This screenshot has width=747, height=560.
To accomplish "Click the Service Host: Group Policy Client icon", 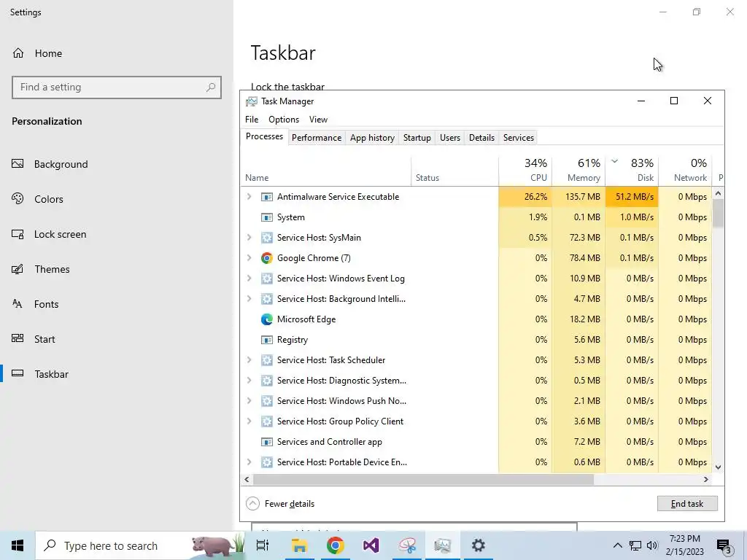I will 267,421.
